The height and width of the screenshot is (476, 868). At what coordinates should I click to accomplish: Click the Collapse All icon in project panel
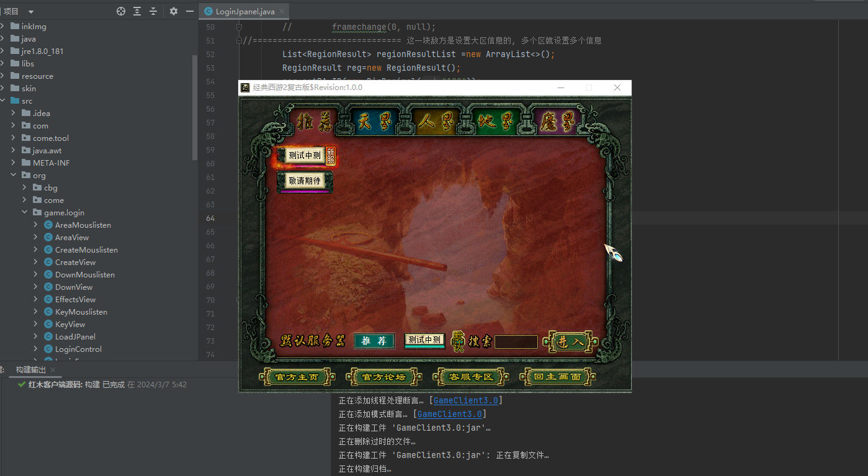[x=153, y=11]
